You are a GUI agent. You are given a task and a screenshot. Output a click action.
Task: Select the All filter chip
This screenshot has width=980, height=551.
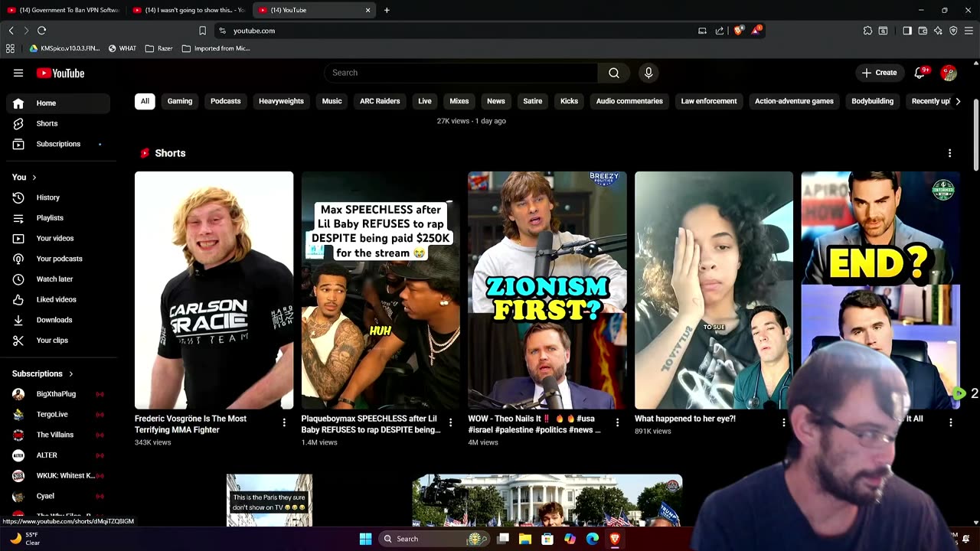click(x=145, y=101)
